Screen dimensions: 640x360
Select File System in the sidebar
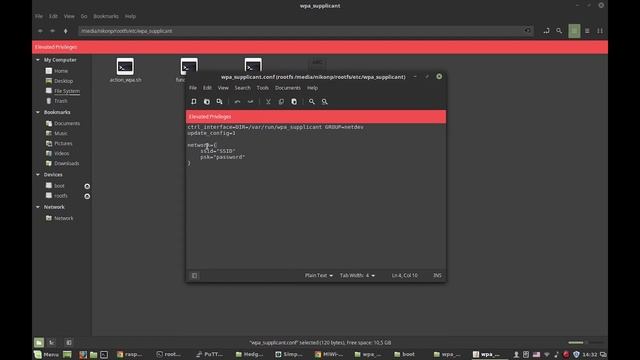67,91
